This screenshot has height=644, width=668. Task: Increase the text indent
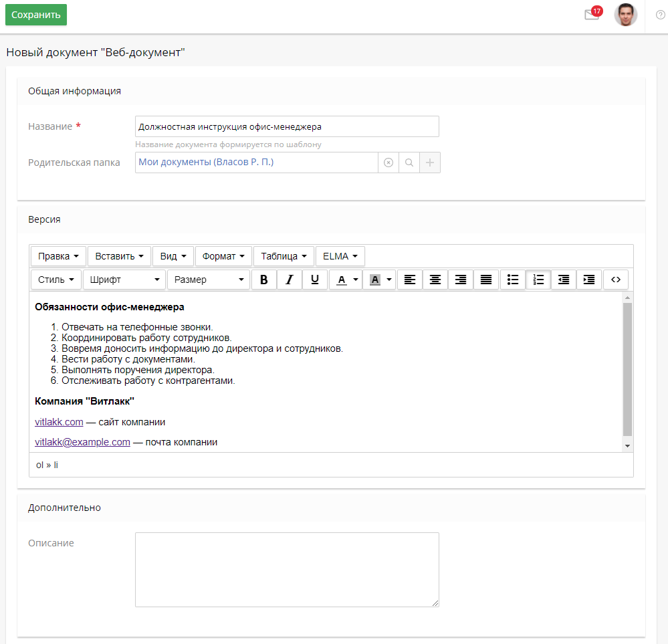coord(588,280)
